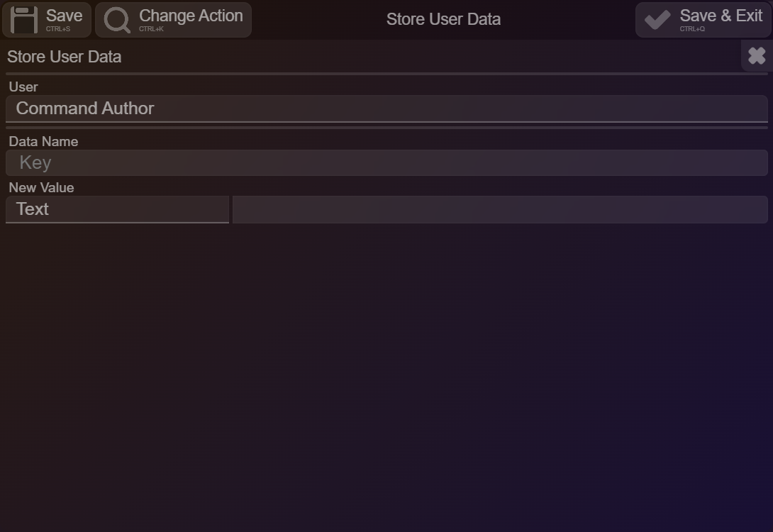Open the Change Action search
This screenshot has width=773, height=532.
[173, 20]
